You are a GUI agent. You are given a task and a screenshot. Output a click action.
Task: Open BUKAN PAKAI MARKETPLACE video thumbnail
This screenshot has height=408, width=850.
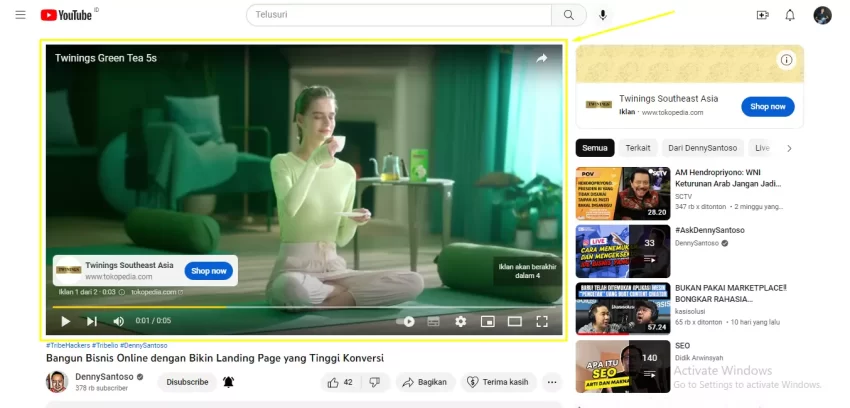coord(623,309)
